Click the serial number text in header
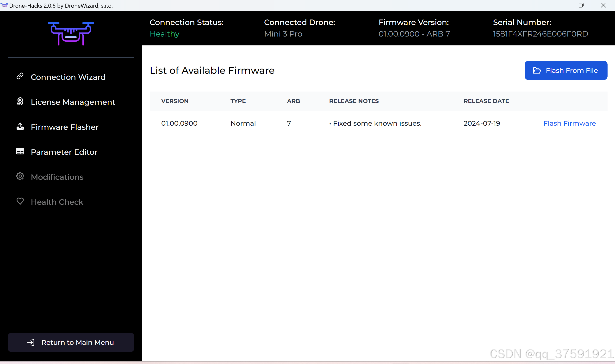The width and height of the screenshot is (615, 364). (540, 34)
